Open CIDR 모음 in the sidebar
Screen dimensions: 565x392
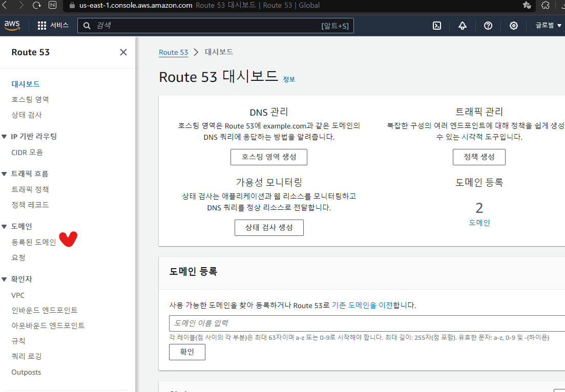pyautogui.click(x=27, y=153)
